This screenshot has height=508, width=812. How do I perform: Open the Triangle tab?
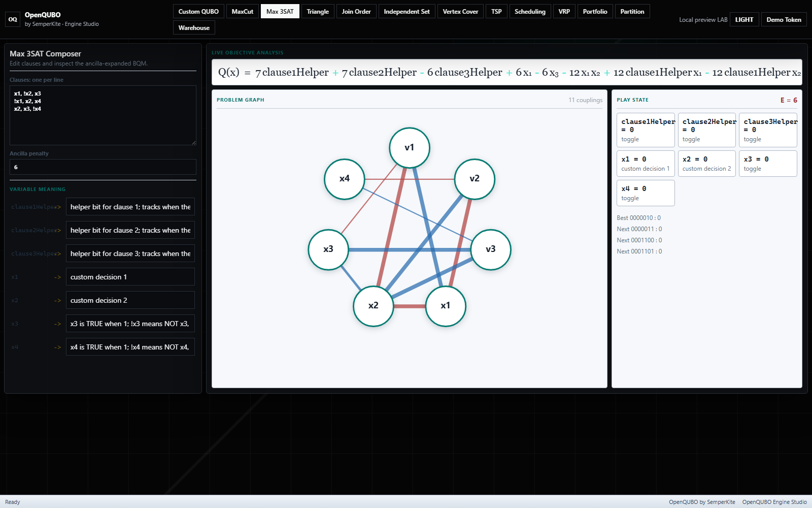[x=318, y=11]
